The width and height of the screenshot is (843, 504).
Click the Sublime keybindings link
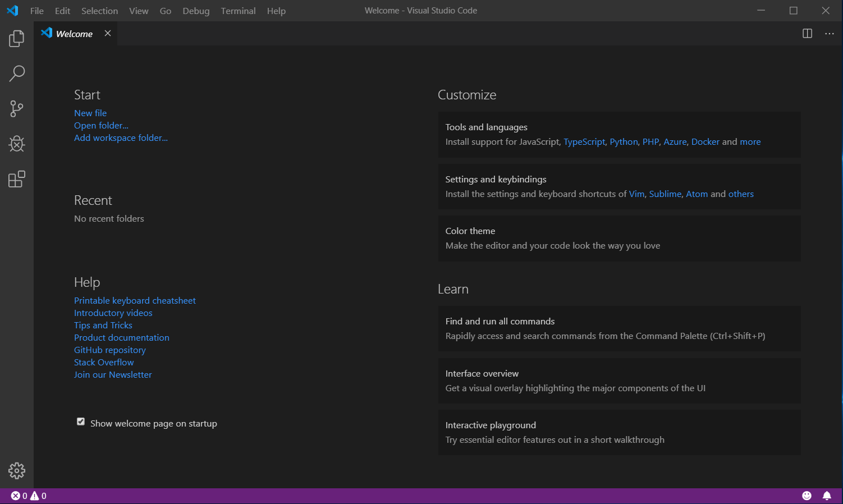[665, 194]
